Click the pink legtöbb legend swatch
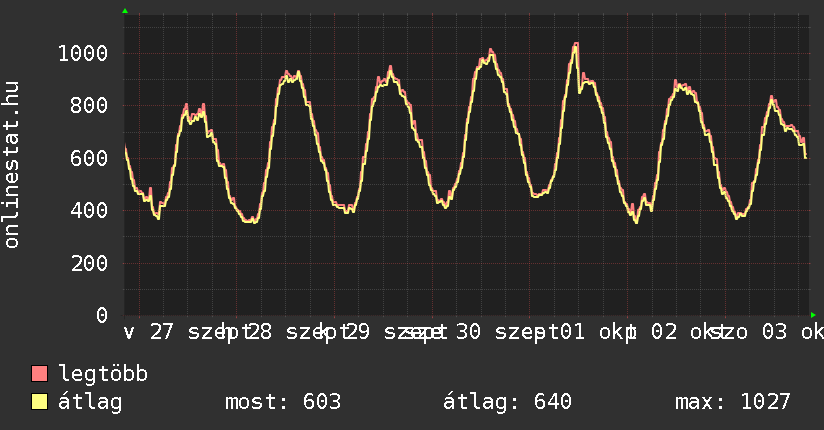Image resolution: width=824 pixels, height=430 pixels. point(39,373)
